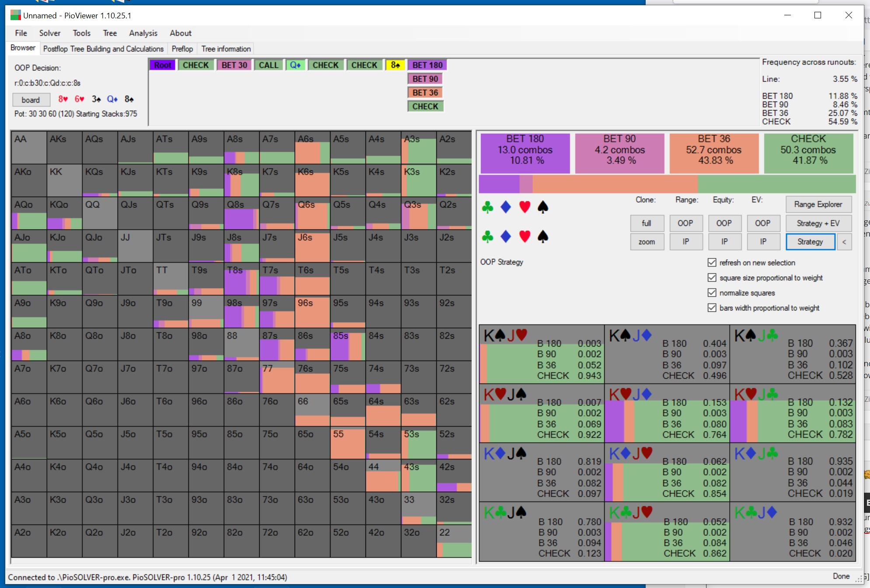Collapse panel with the < arrow button
Viewport: 870px width, 588px height.
[x=844, y=242]
